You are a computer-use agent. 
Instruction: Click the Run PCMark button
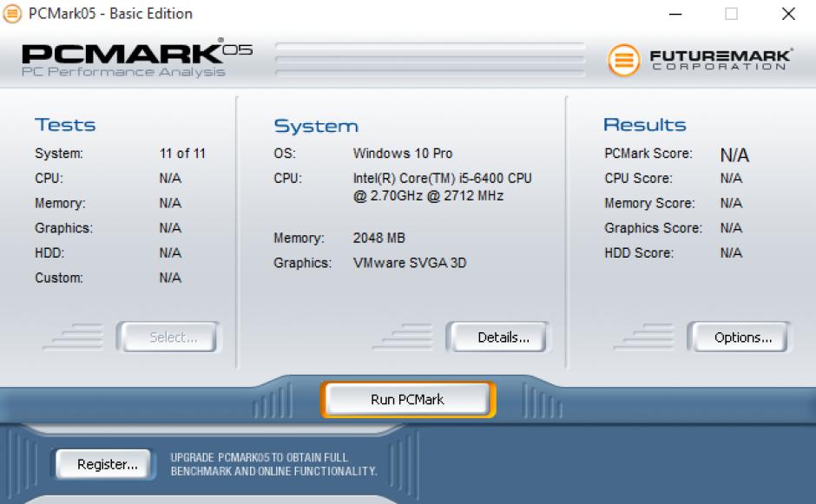click(x=408, y=399)
